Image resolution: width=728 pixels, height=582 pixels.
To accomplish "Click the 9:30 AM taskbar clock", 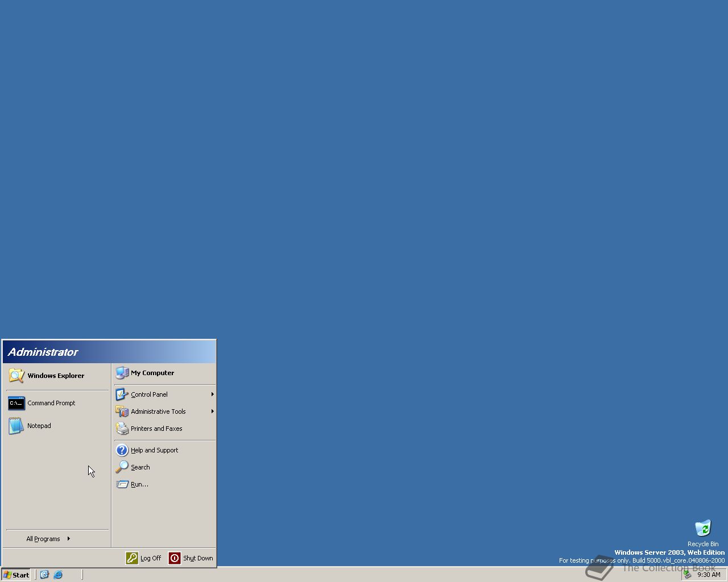I will (709, 575).
